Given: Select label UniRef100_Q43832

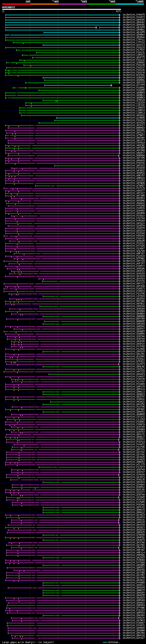Looking at the screenshot, I should (134, 170).
